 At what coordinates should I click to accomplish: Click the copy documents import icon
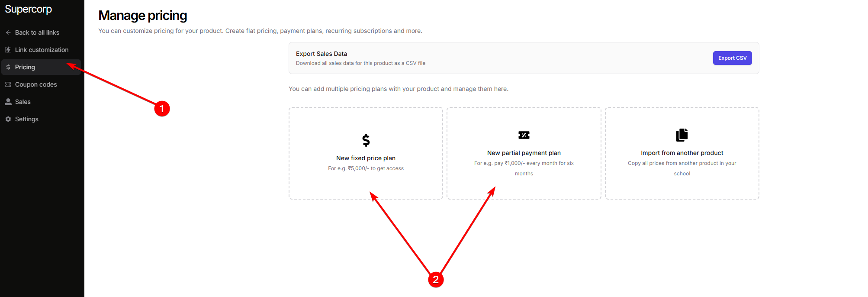coord(682,135)
